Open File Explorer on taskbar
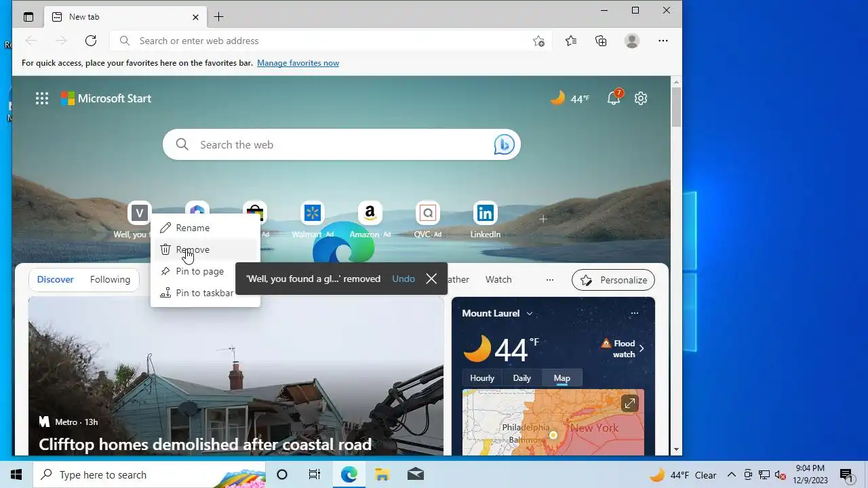 click(x=382, y=474)
